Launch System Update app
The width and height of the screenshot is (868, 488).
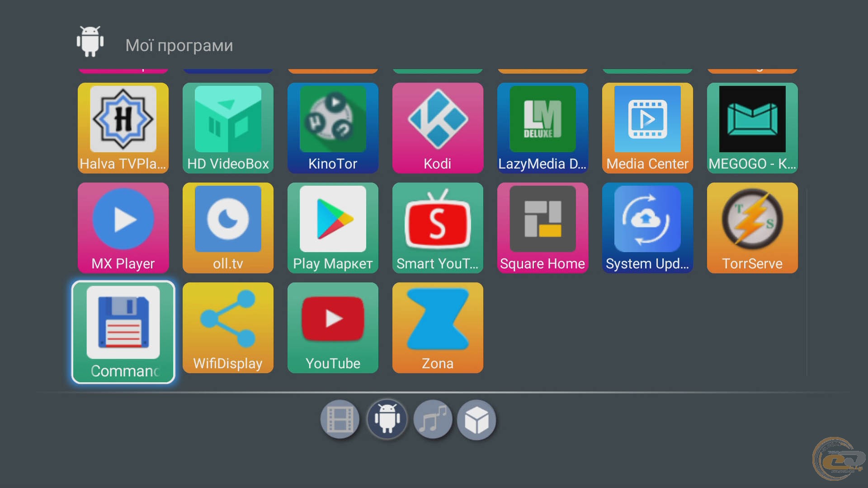[x=647, y=228]
